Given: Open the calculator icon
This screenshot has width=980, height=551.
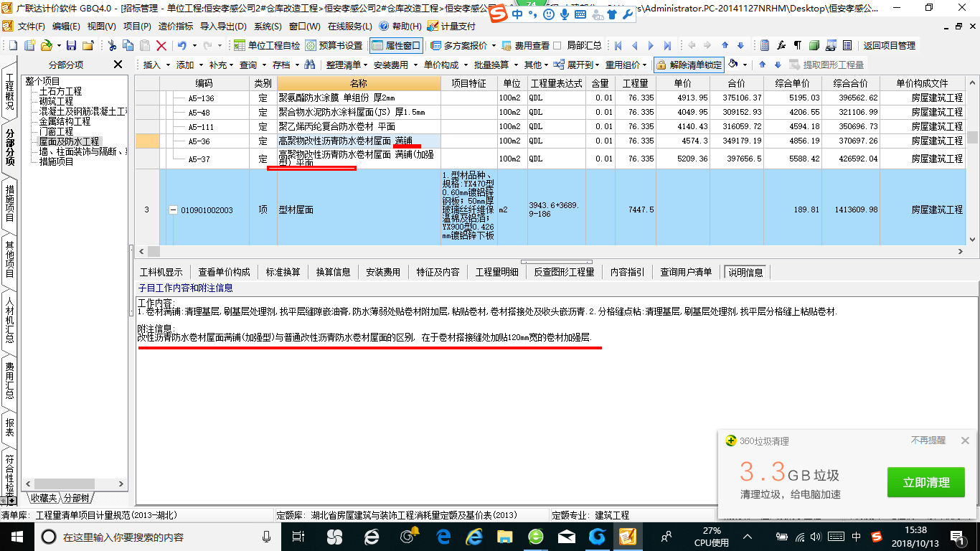Looking at the screenshot, I should pos(765,45).
